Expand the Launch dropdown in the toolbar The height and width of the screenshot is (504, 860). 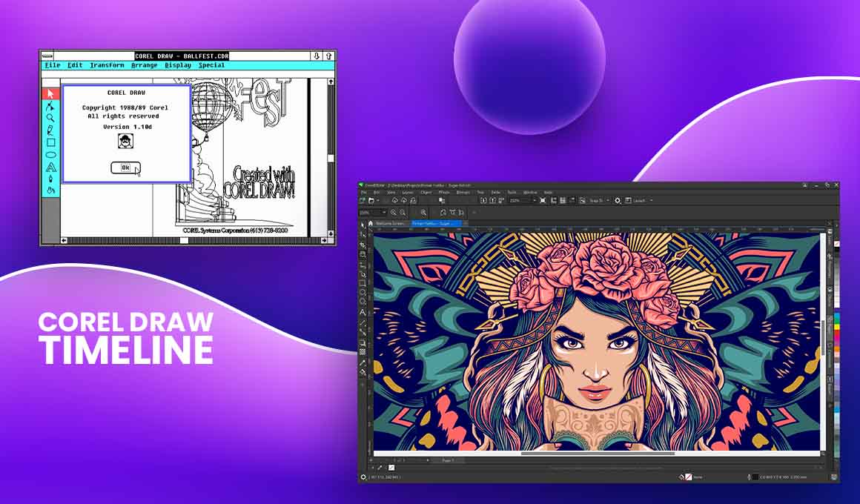651,200
